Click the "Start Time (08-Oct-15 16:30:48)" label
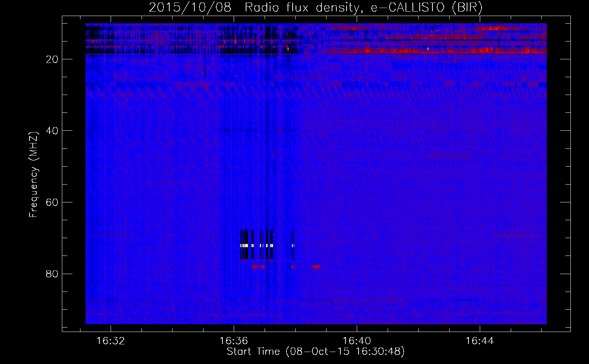This screenshot has height=364, width=589. pos(316,352)
